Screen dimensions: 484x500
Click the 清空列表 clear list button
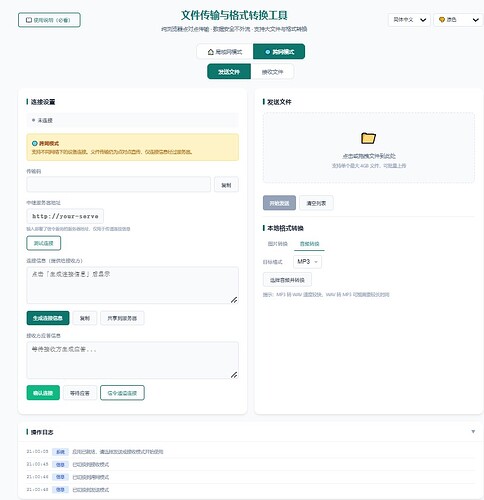[x=316, y=203]
